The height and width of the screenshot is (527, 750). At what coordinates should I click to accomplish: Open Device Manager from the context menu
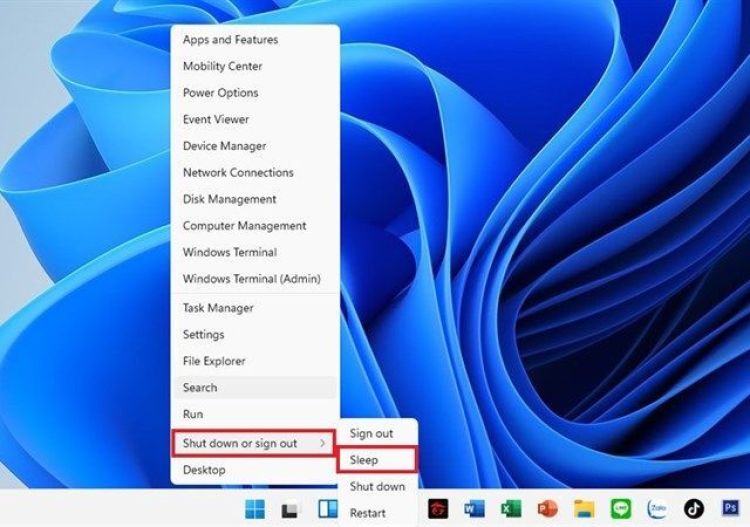pyautogui.click(x=224, y=146)
